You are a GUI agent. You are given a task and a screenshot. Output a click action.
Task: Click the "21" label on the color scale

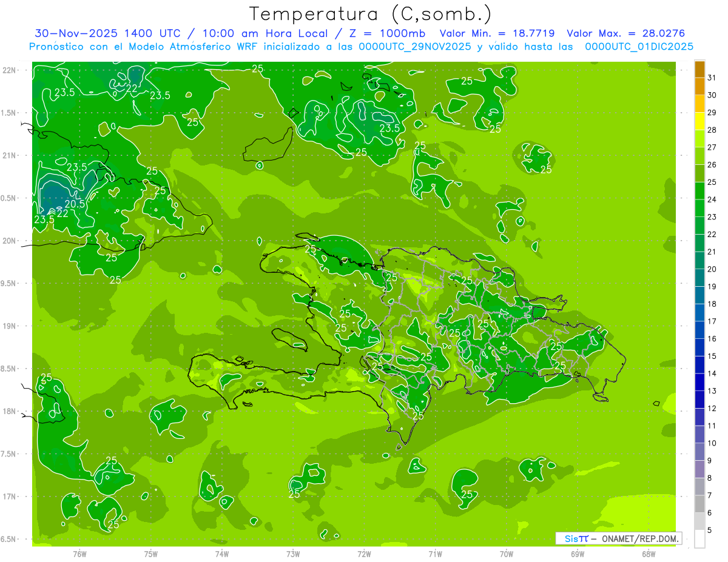[x=712, y=252]
